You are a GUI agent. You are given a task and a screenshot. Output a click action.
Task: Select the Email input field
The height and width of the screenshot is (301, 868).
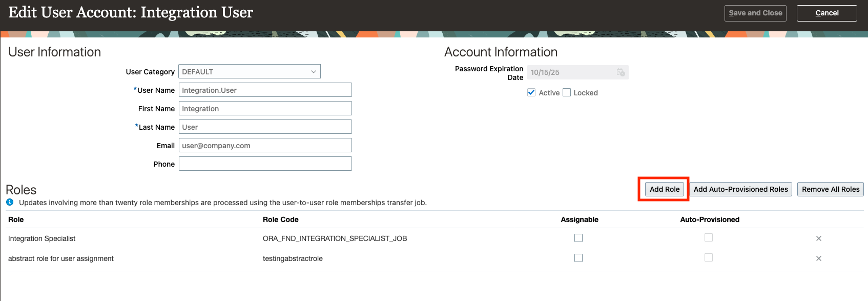(265, 146)
